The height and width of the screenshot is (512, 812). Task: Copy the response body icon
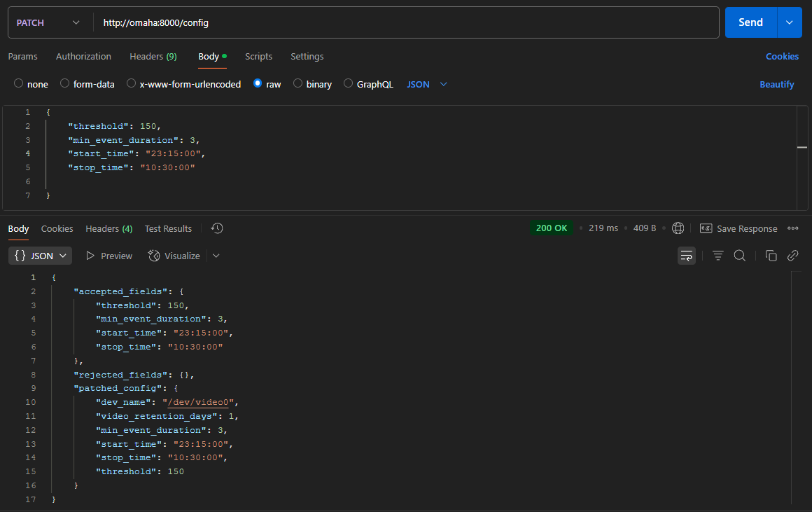(771, 256)
